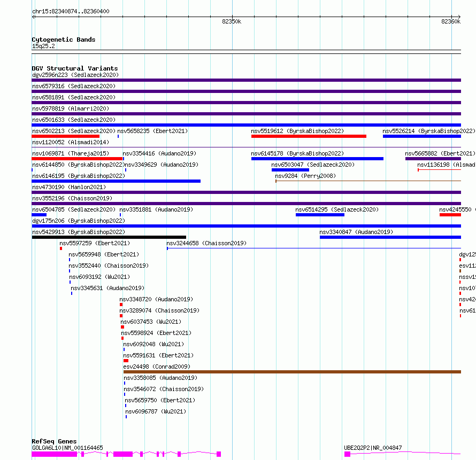
Task: Click the 82360k ruler tick label
Action: coord(451,21)
